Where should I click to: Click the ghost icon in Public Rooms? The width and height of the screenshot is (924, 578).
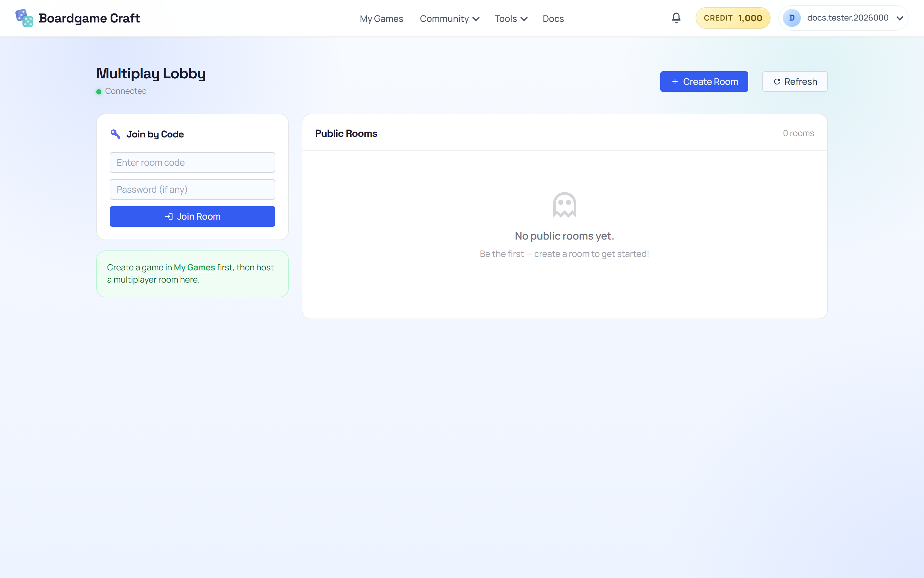tap(564, 205)
